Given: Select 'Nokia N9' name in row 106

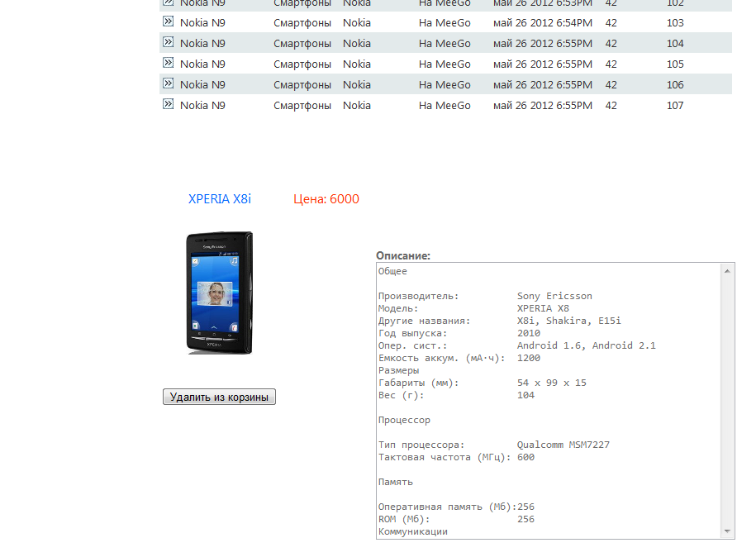Looking at the screenshot, I should (x=202, y=85).
